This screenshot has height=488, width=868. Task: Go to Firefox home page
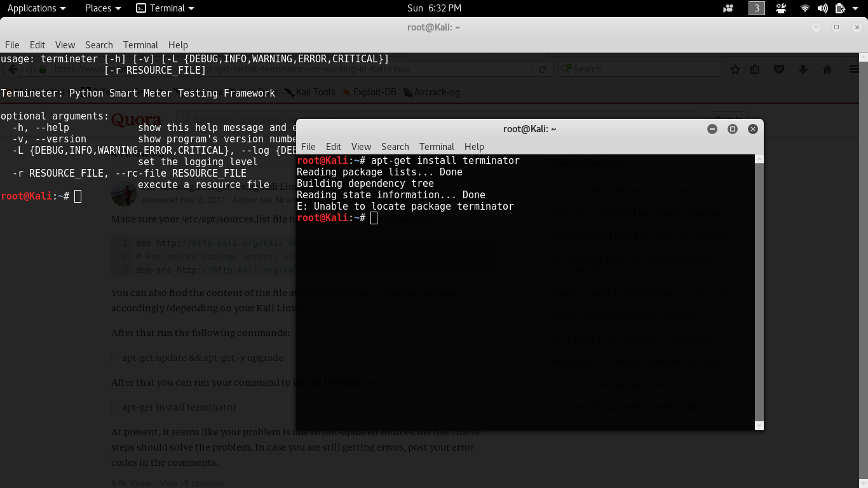click(x=827, y=69)
